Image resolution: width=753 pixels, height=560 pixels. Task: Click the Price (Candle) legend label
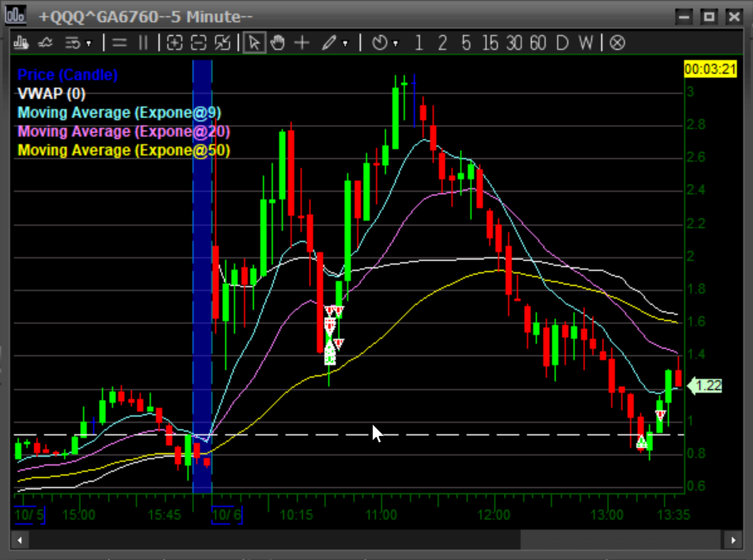pyautogui.click(x=68, y=75)
